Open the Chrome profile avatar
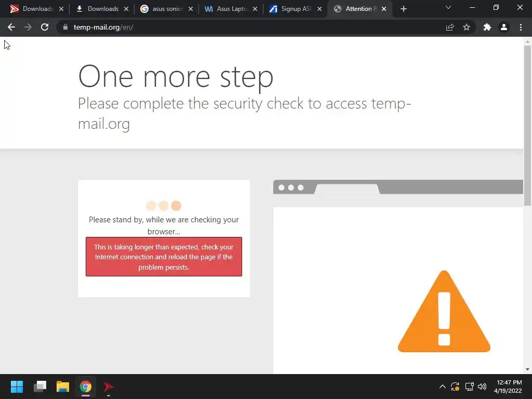The width and height of the screenshot is (532, 399). point(504,27)
